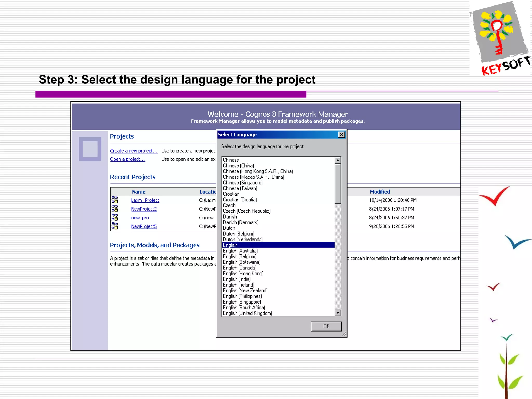Select Croatian in the language list
The width and height of the screenshot is (532, 399).
coord(278,194)
